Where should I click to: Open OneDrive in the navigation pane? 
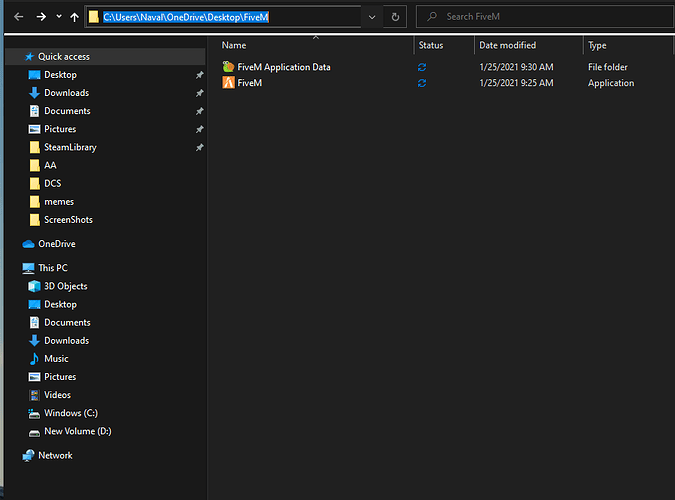56,244
